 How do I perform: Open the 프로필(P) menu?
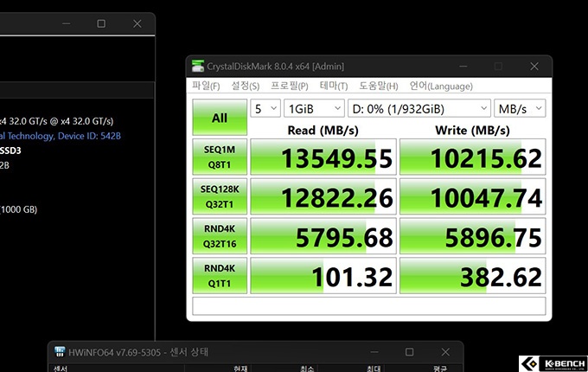[290, 86]
